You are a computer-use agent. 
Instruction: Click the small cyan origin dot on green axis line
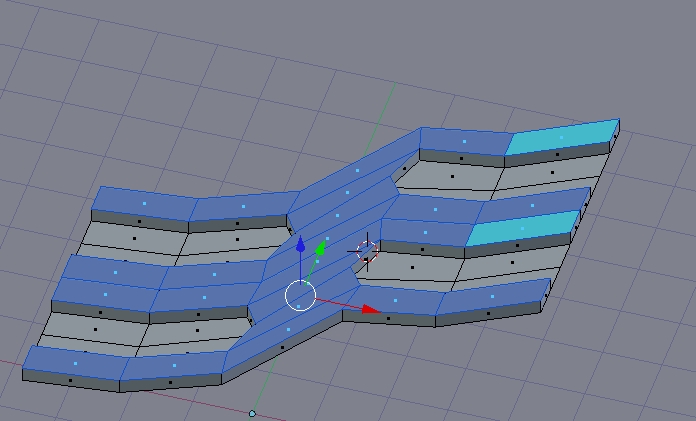tap(252, 413)
